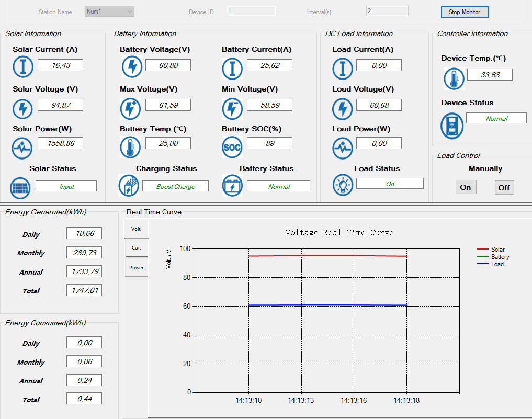This screenshot has width=532, height=419.
Task: Click the Device Status controller icon
Action: point(452,127)
